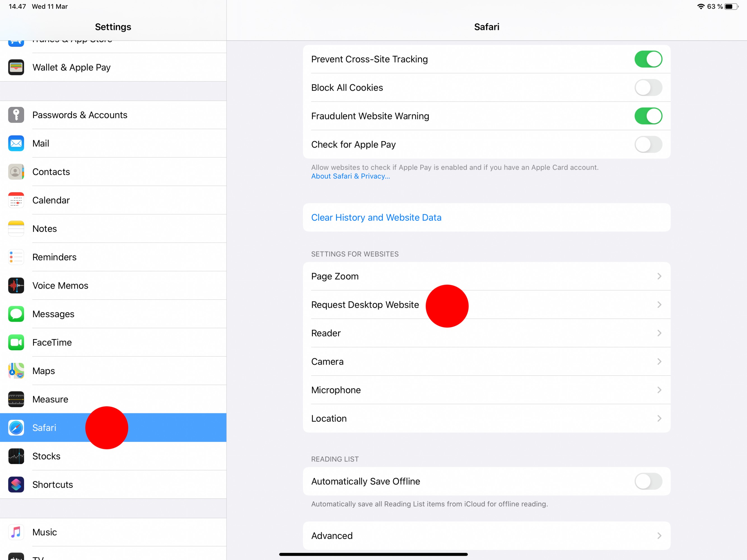Tap the Contacts app icon
This screenshot has width=747, height=560.
tap(16, 172)
